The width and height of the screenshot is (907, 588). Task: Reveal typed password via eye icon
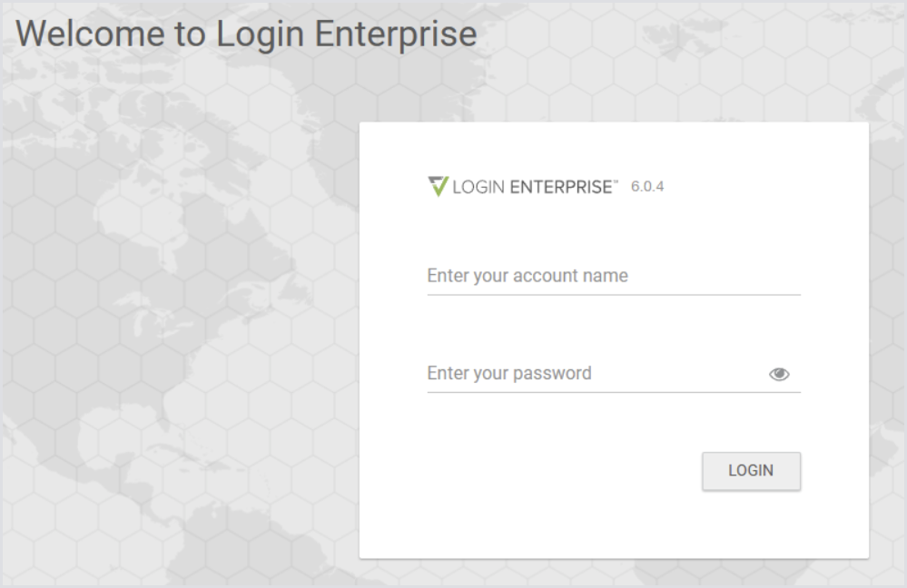coord(779,374)
